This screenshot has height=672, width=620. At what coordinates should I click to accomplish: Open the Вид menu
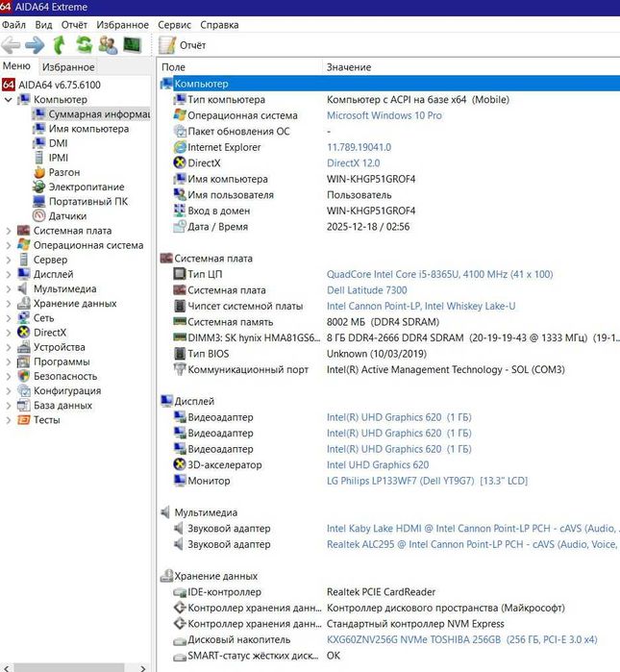[x=43, y=25]
